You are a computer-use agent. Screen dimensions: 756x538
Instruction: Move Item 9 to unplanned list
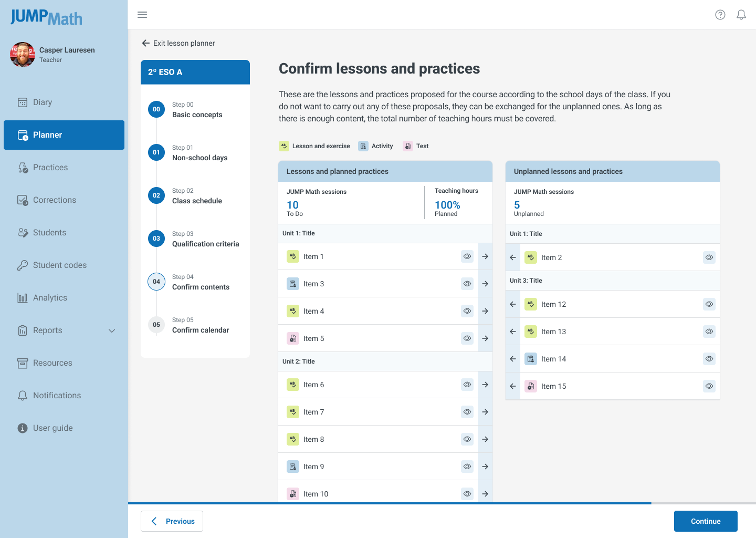coord(485,467)
